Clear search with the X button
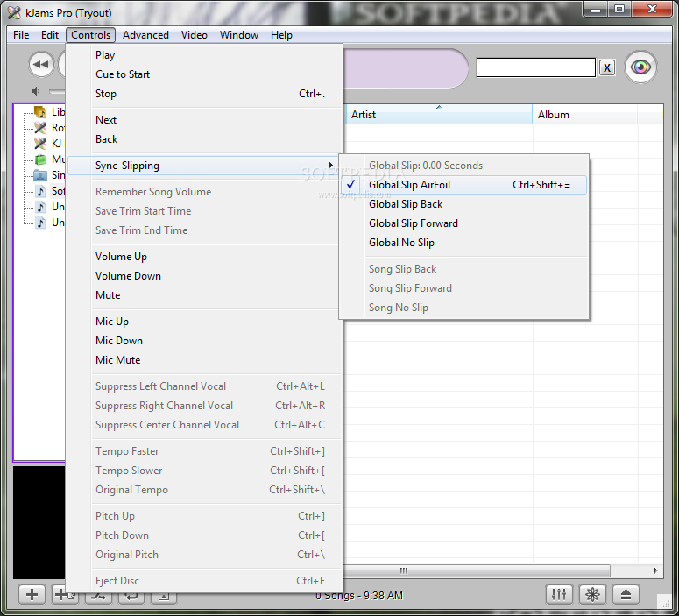Viewport: 679px width, 616px height. tap(607, 68)
